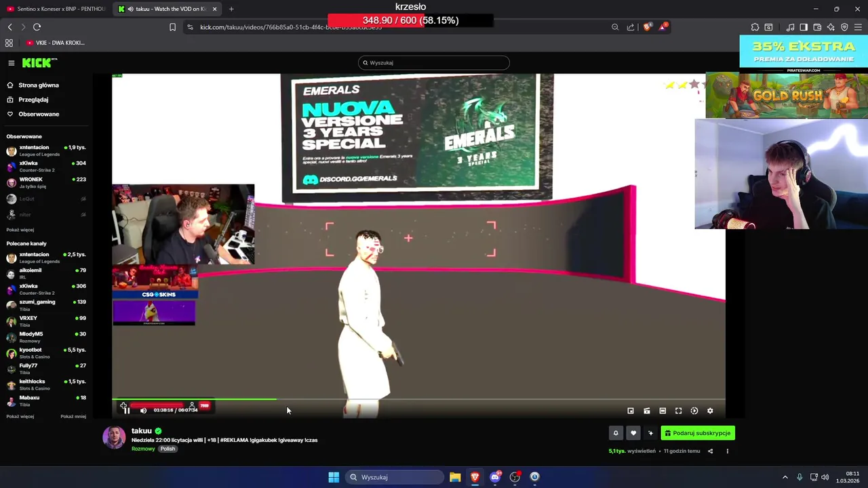The width and height of the screenshot is (868, 488).
Task: Open Obserwowane in the sidebar
Action: (x=33, y=114)
